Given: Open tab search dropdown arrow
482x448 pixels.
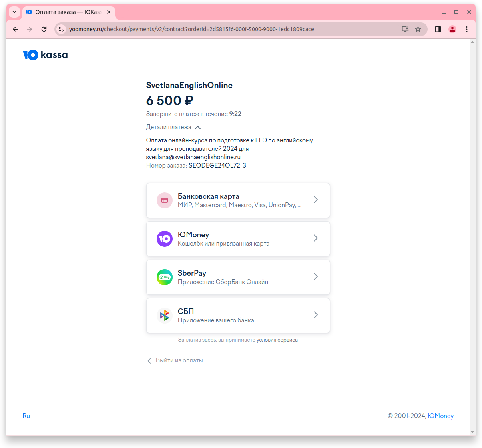Looking at the screenshot, I should pyautogui.click(x=14, y=12).
